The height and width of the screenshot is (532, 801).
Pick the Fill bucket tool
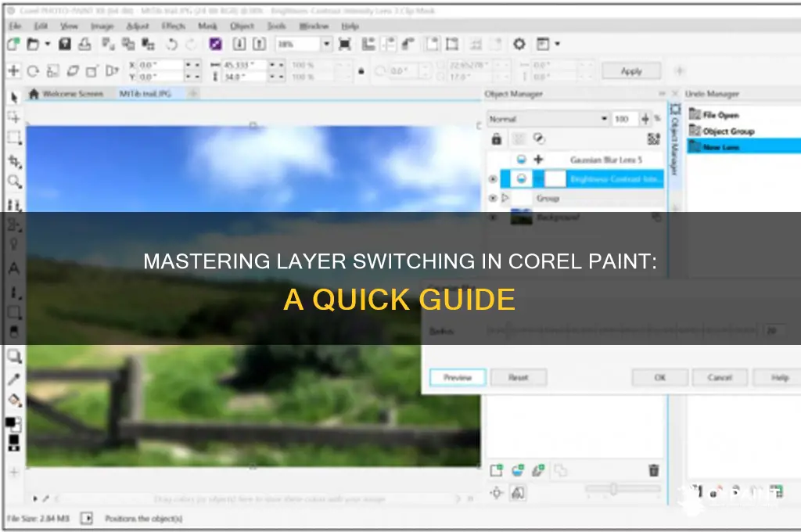[14, 400]
